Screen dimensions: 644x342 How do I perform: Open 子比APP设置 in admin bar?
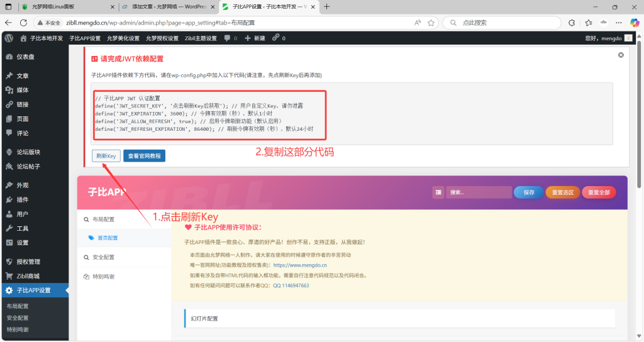click(85, 38)
